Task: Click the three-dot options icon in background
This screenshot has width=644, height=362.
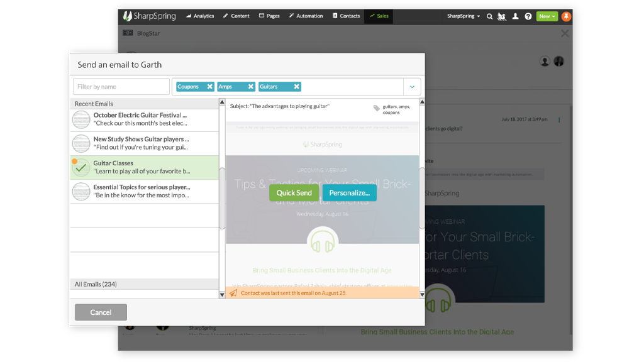Action: tap(559, 120)
